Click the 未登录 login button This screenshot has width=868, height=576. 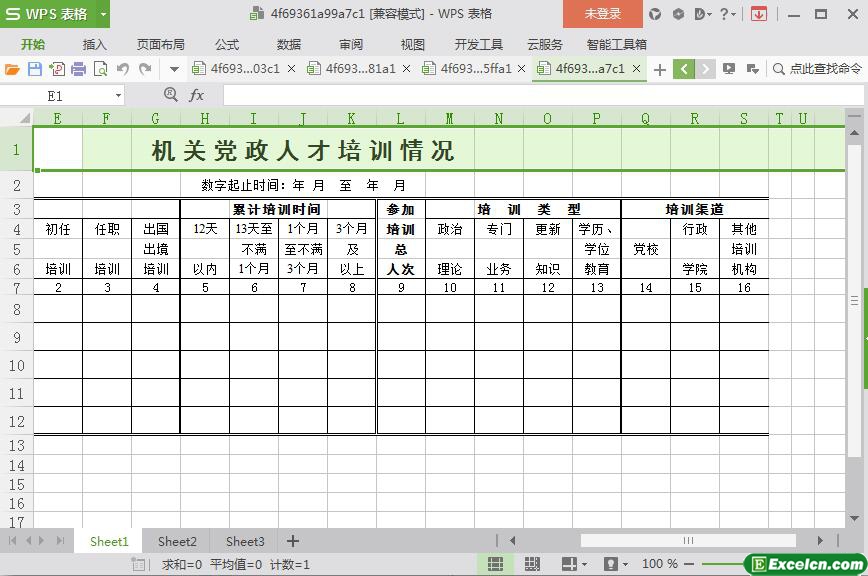(x=603, y=14)
